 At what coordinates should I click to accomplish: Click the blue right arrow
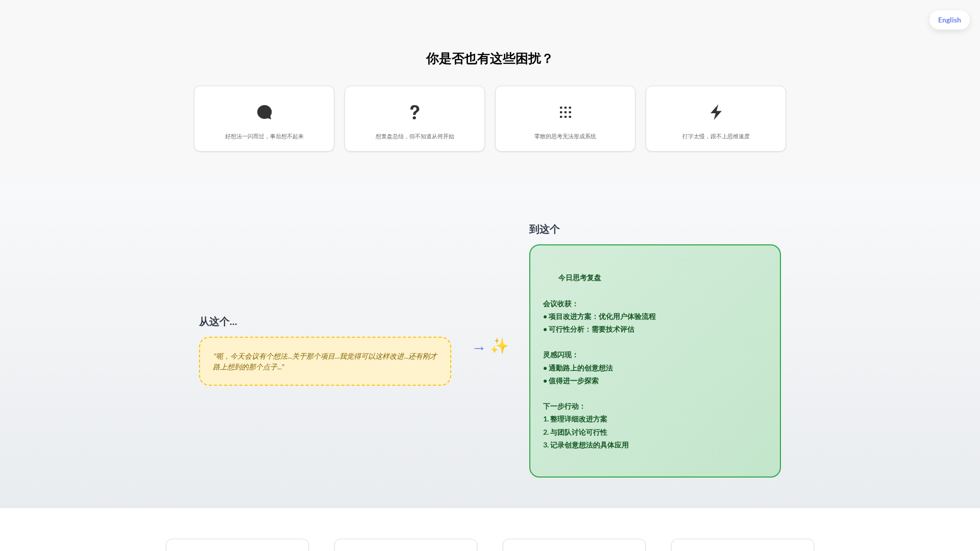pos(479,348)
